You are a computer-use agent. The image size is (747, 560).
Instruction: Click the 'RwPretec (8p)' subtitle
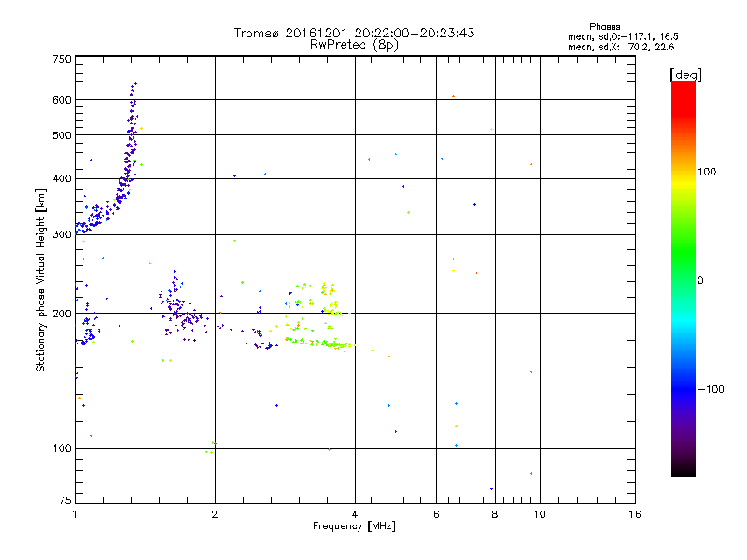(x=354, y=45)
